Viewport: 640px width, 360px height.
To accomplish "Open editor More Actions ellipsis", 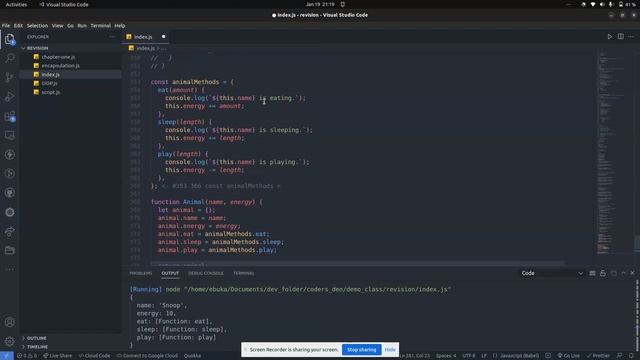I will click(x=631, y=36).
